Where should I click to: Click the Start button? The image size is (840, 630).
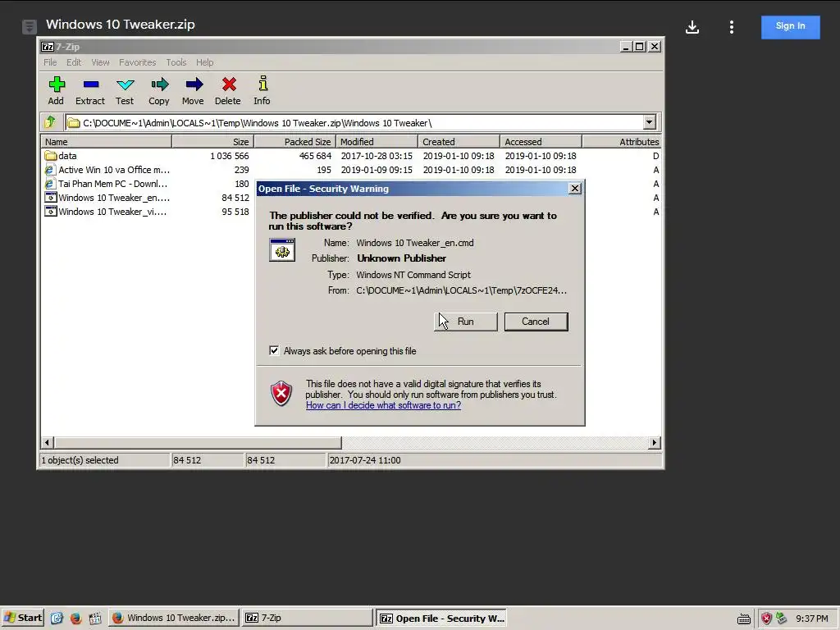[22, 618]
